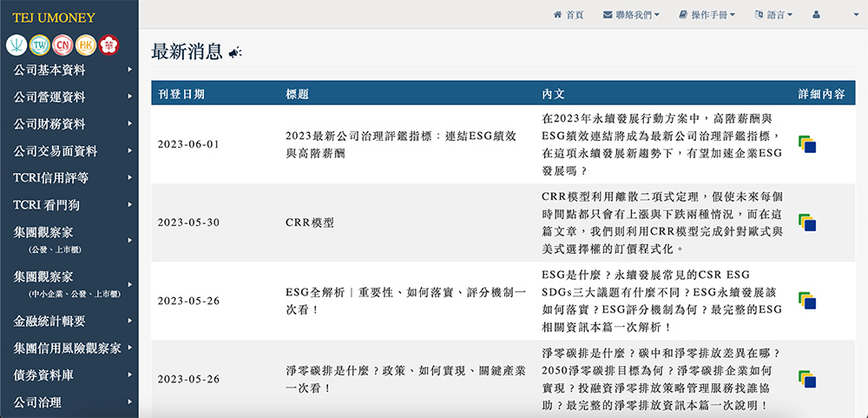Open the 操作手冊 dropdown menu
This screenshot has height=418, width=868.
707,15
